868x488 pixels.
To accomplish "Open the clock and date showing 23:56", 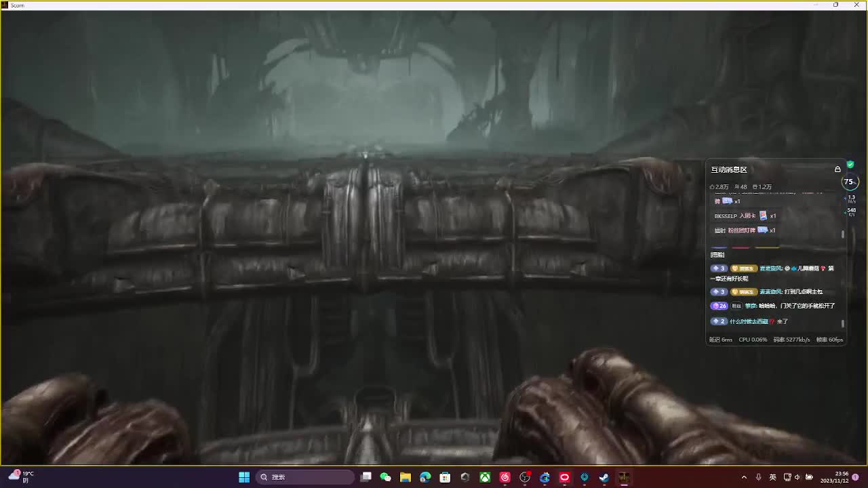I will coord(834,477).
